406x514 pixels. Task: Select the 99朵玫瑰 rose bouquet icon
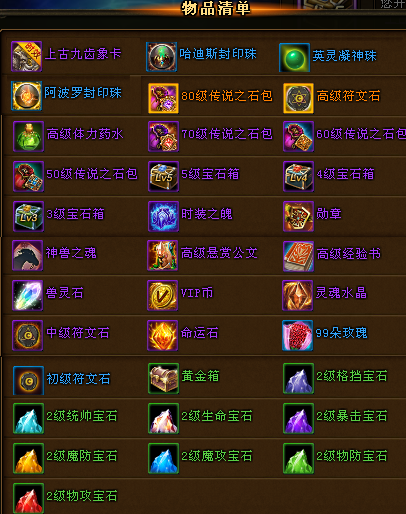point(298,336)
